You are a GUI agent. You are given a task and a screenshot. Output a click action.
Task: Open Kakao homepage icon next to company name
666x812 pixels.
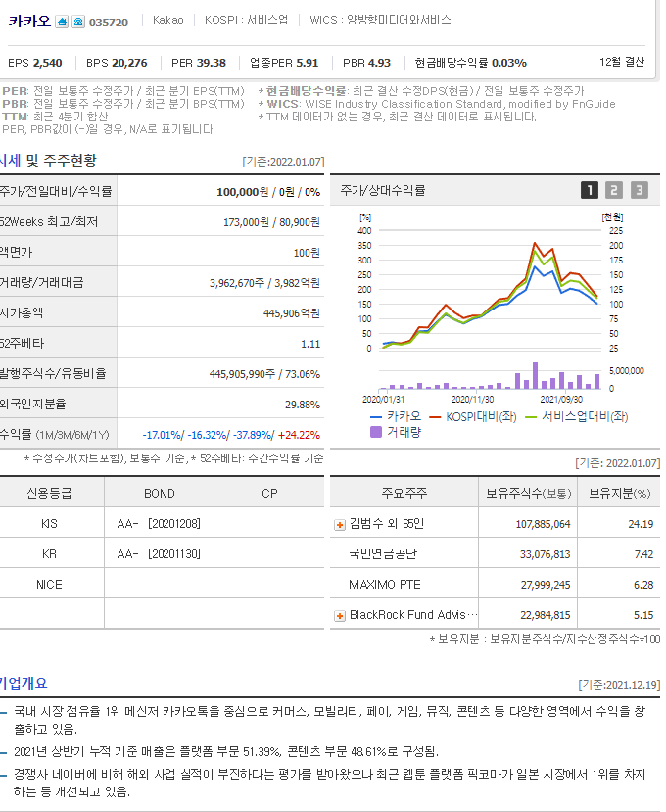point(62,22)
